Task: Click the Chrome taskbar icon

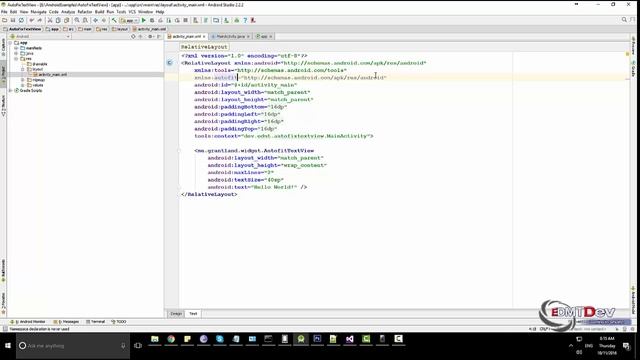Action: click(x=171, y=339)
